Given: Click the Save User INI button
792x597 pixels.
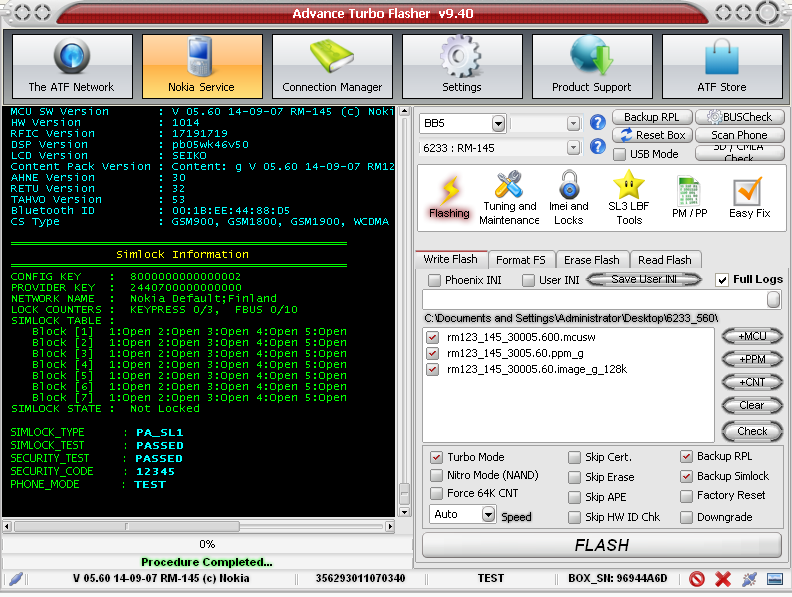Looking at the screenshot, I should coord(644,279).
